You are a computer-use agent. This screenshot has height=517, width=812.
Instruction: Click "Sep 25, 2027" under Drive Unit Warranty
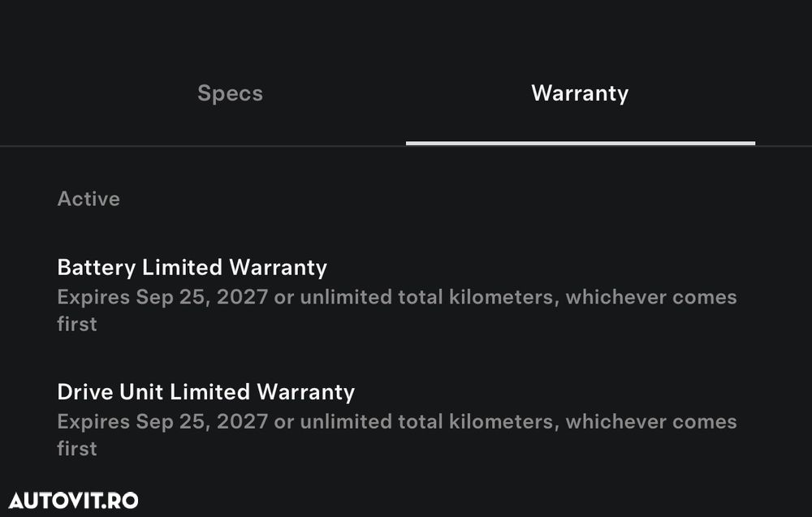coord(202,422)
